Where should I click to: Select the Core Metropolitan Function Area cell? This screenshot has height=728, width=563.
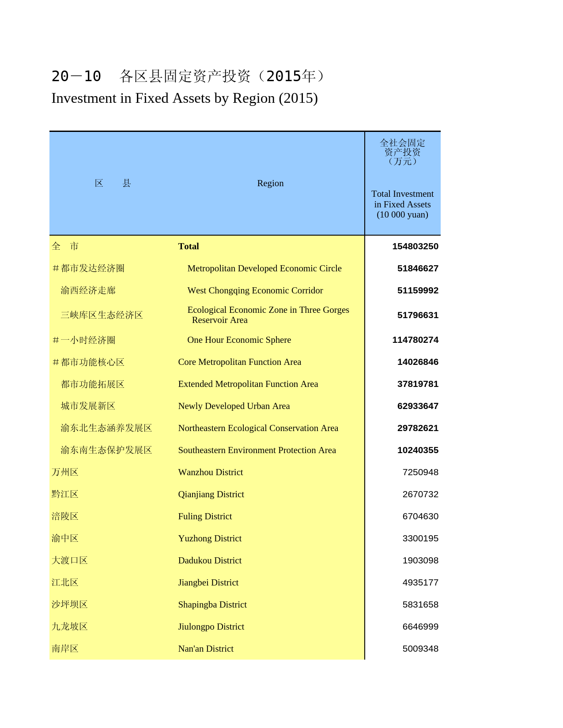coord(239,362)
